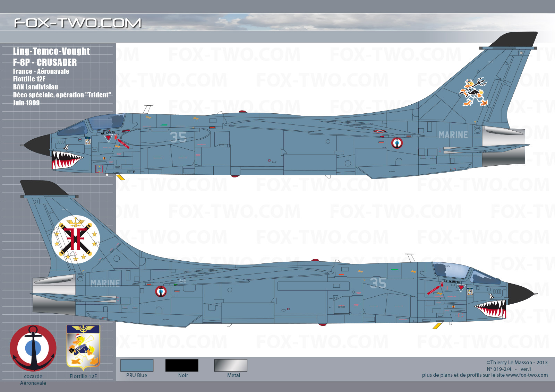Click the Ling-Temco-Vought title text

pos(51,51)
